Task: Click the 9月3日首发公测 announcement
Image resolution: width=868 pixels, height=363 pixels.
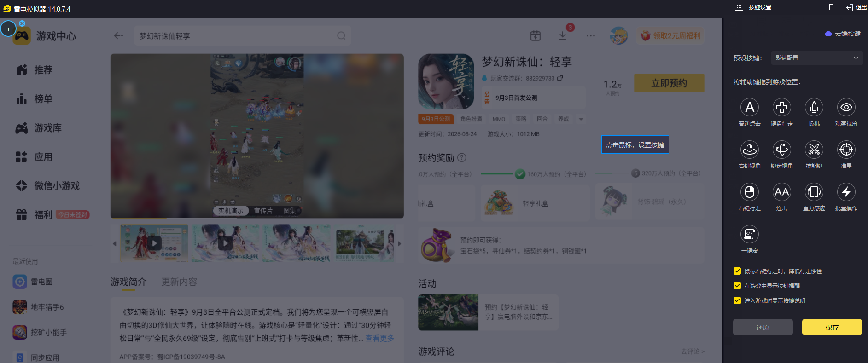Action: pos(533,98)
